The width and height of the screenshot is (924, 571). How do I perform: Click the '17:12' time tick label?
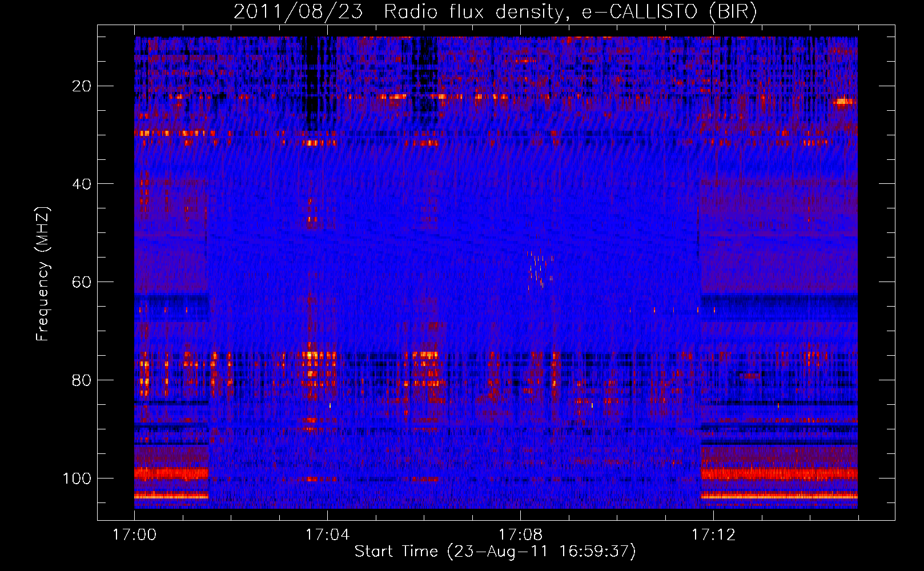tap(713, 534)
